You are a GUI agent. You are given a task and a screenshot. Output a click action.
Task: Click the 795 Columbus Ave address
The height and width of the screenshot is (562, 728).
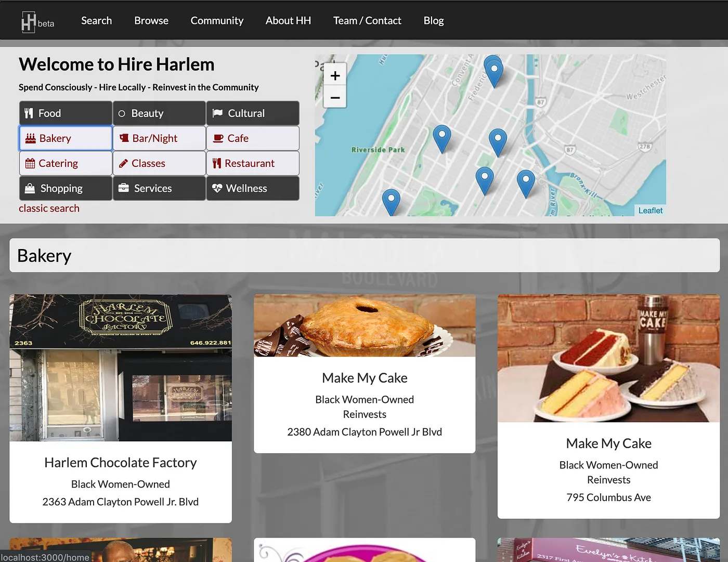(x=609, y=498)
